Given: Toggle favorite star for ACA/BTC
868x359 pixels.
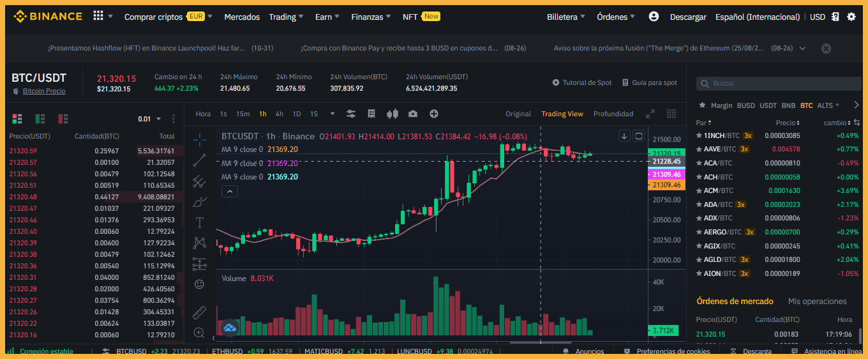Looking at the screenshot, I should click(699, 163).
